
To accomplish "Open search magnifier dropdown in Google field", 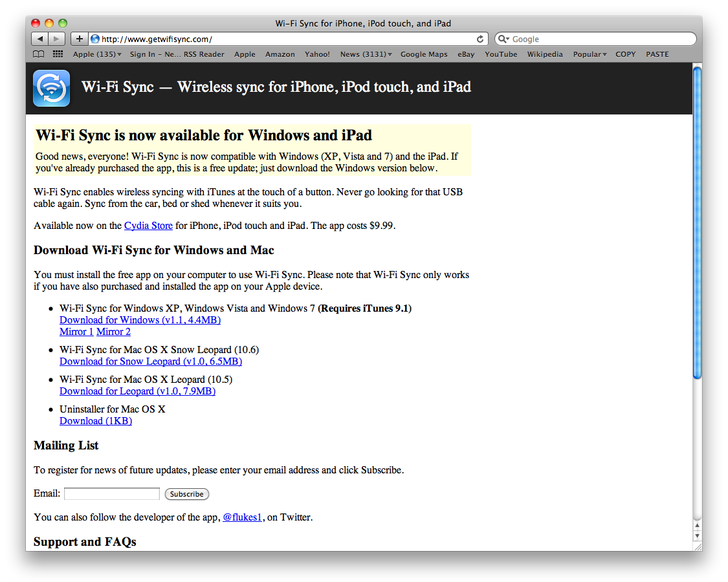I will pyautogui.click(x=503, y=39).
